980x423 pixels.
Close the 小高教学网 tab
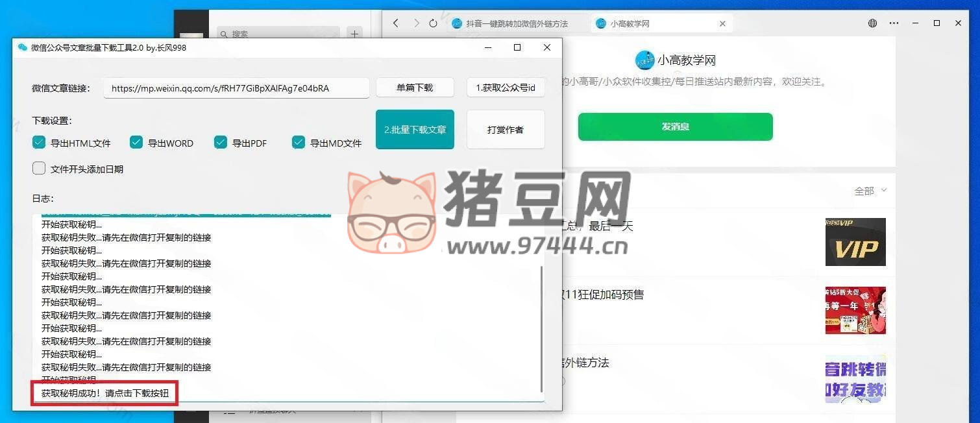pos(722,23)
